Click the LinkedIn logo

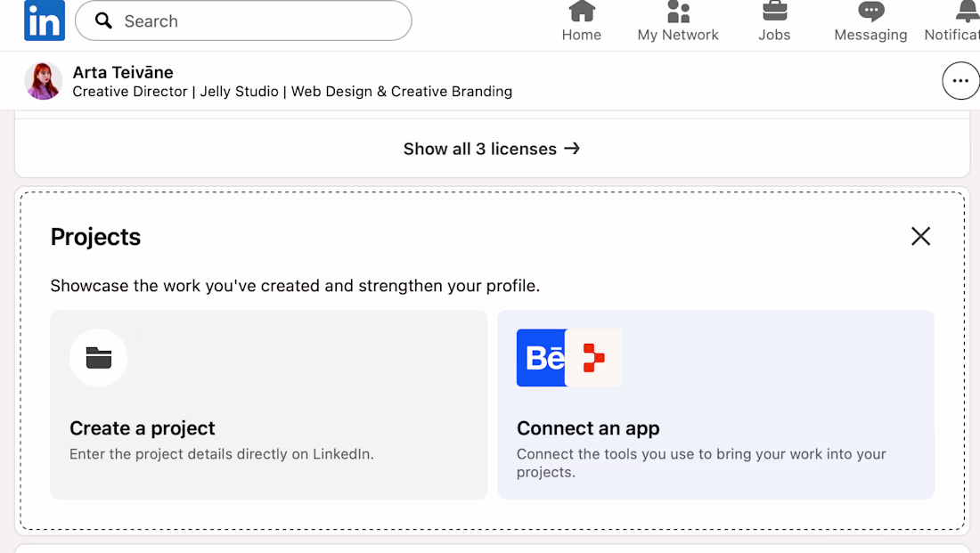[45, 20]
